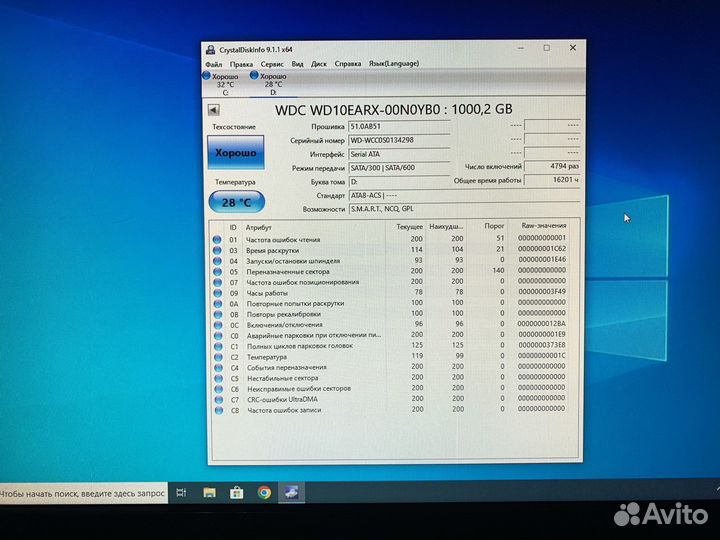Click the Windows taskbar search box
This screenshot has width=720, height=540.
83,494
